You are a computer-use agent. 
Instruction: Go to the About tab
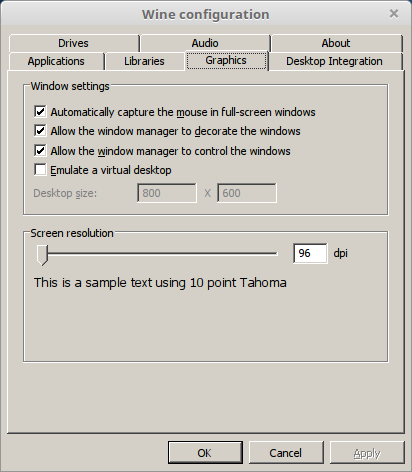[x=336, y=43]
